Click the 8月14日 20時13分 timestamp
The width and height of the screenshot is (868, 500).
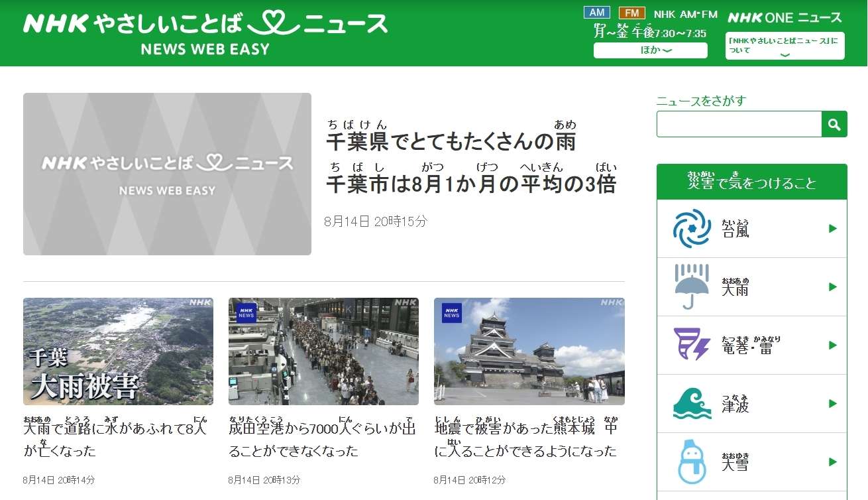pos(264,479)
